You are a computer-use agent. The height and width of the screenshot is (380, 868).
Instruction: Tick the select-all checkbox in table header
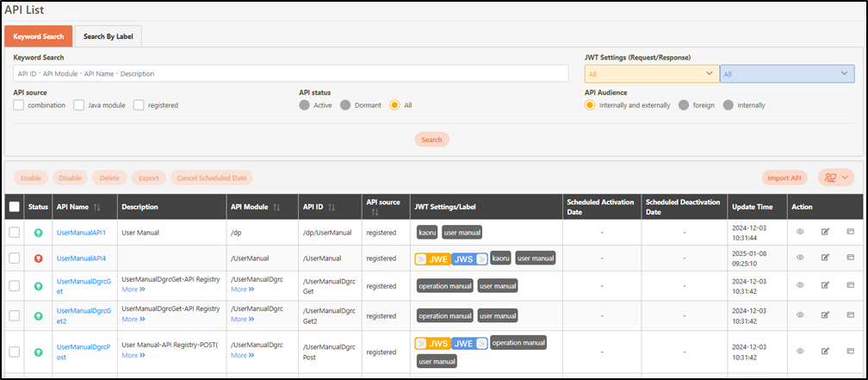(14, 207)
